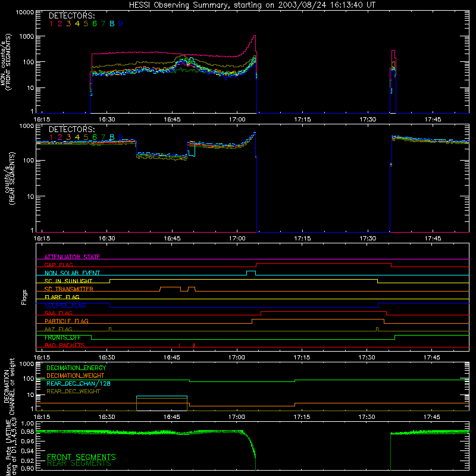Viewport: 476px width, 476px height.
Task: Click the pink detector 2 peak near 17:04
Action: 255,36
